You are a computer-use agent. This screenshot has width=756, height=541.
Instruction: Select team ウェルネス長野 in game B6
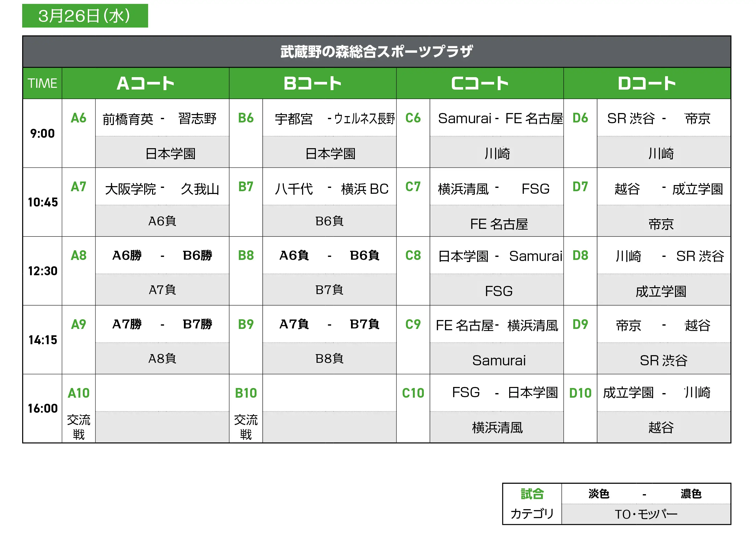364,119
